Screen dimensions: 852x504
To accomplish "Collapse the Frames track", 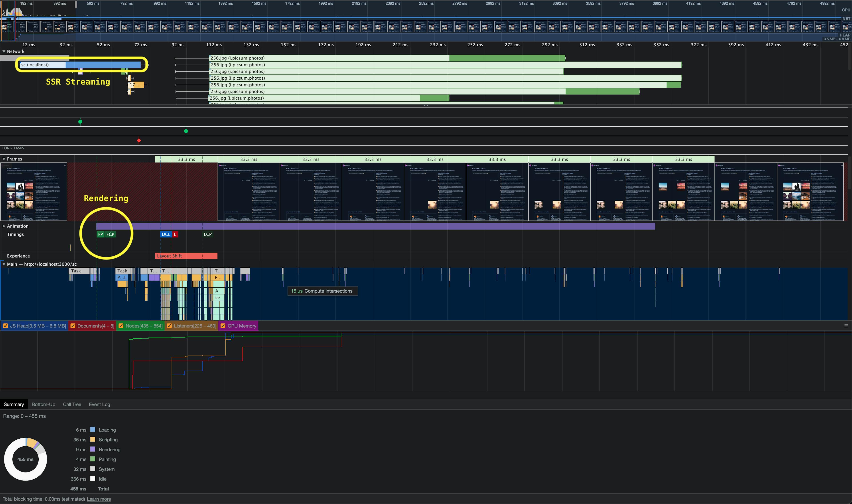I will (x=4, y=159).
